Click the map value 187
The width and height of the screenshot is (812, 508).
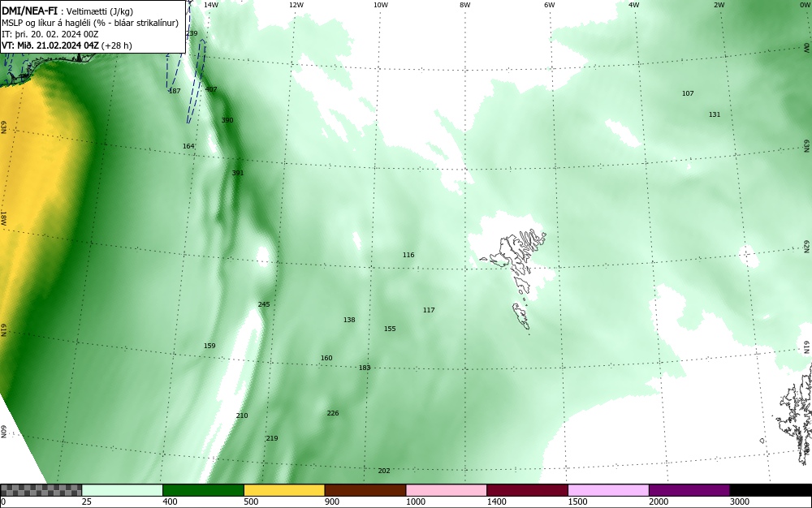(x=175, y=91)
